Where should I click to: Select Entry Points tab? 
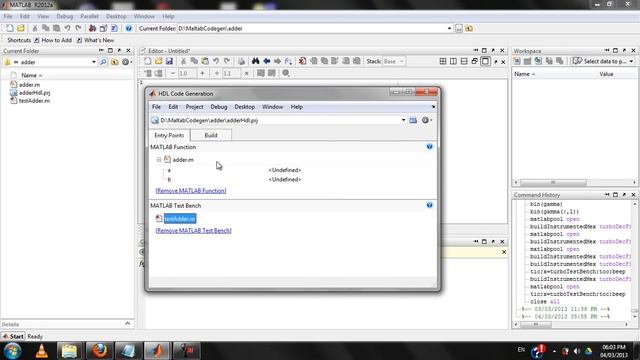pos(169,136)
